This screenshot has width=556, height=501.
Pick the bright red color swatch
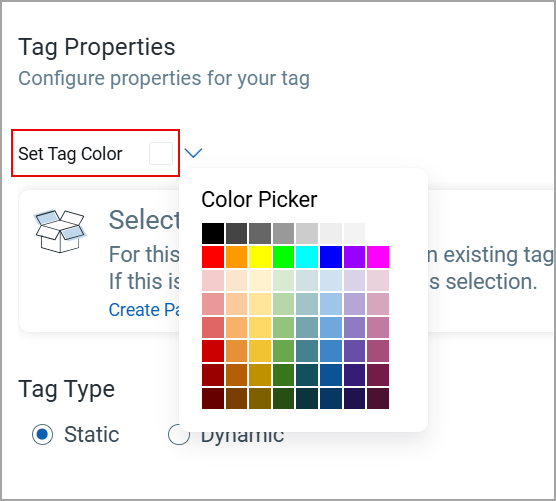(213, 257)
